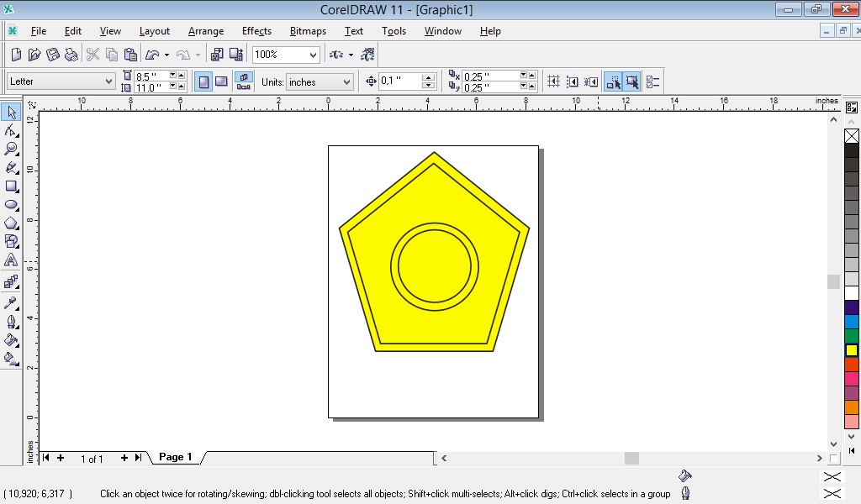The height and width of the screenshot is (504, 861).
Task: Open the Layout menu
Action: coord(155,31)
